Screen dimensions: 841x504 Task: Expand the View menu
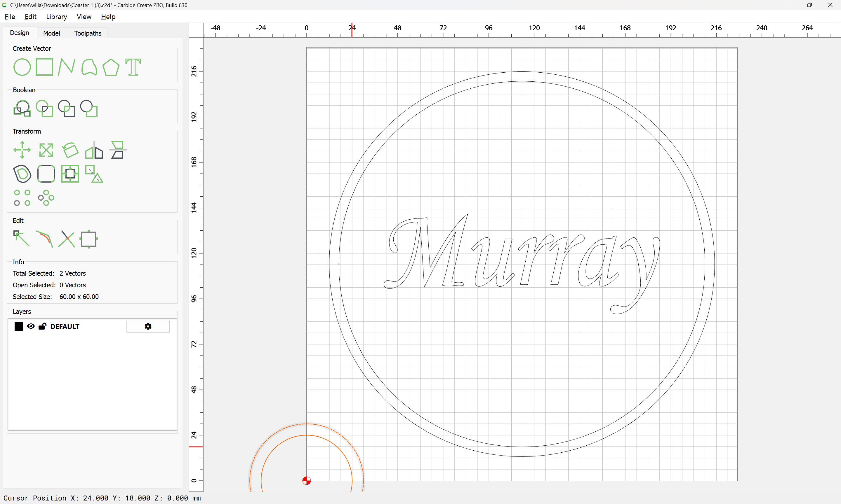(x=84, y=17)
